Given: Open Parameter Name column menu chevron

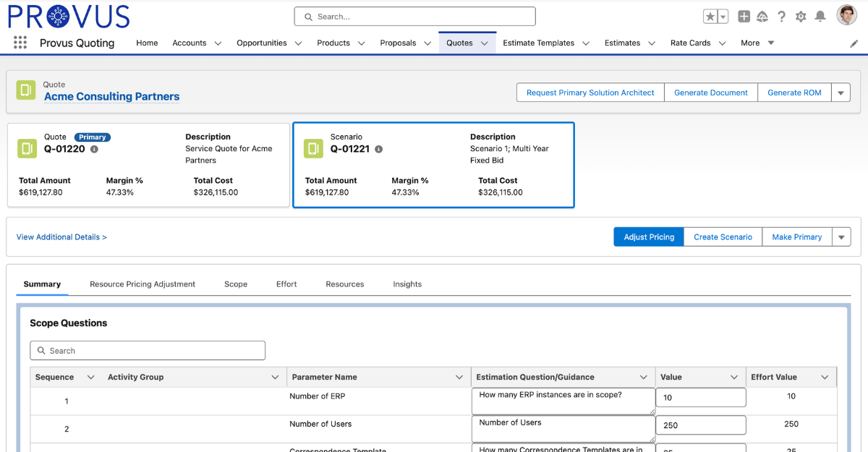Looking at the screenshot, I should (x=459, y=378).
